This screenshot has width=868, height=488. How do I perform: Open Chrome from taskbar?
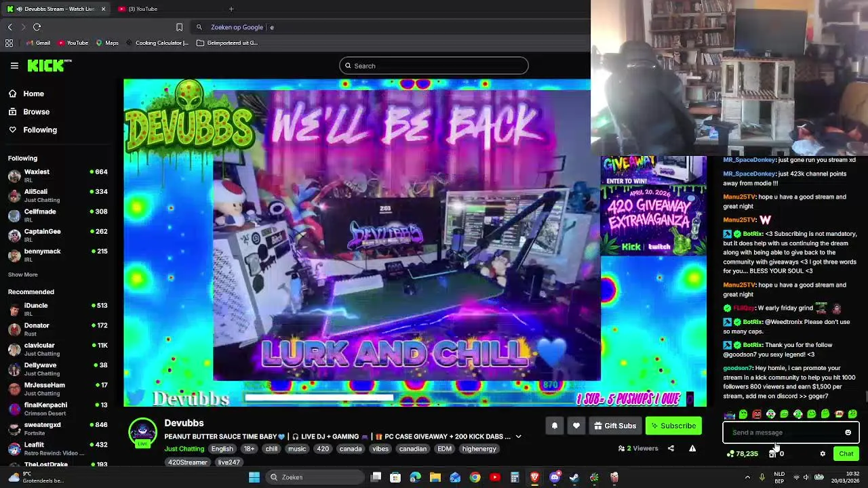[x=475, y=477]
